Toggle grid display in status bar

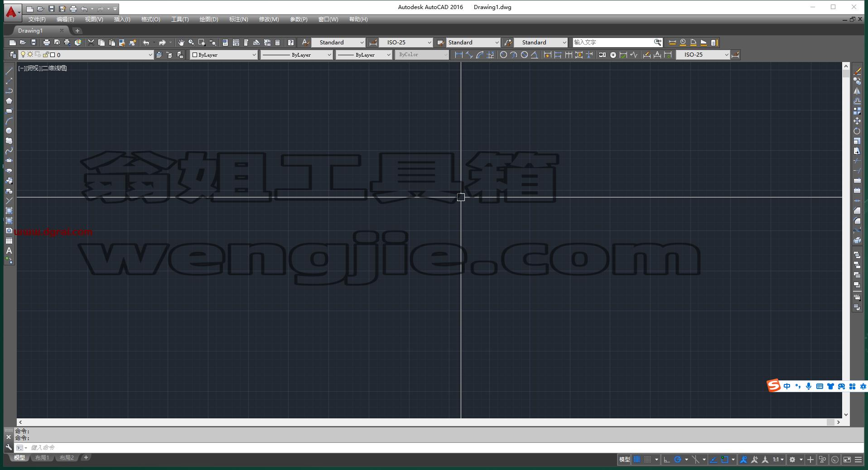coord(637,460)
